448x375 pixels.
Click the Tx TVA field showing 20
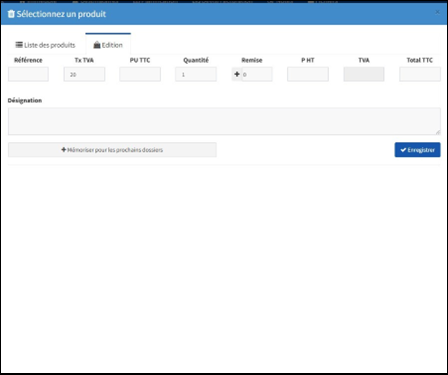click(84, 74)
